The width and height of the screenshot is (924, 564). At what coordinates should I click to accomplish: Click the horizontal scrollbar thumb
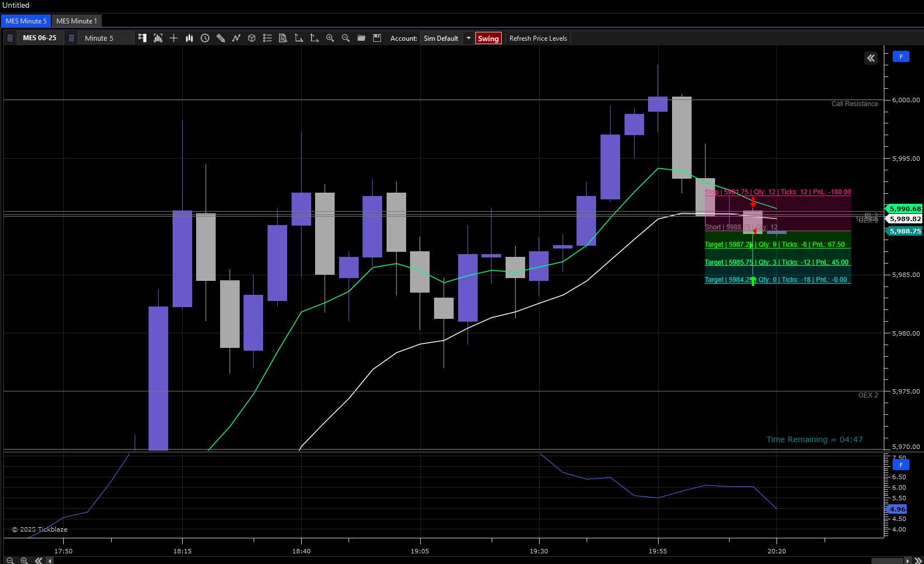tap(887, 560)
